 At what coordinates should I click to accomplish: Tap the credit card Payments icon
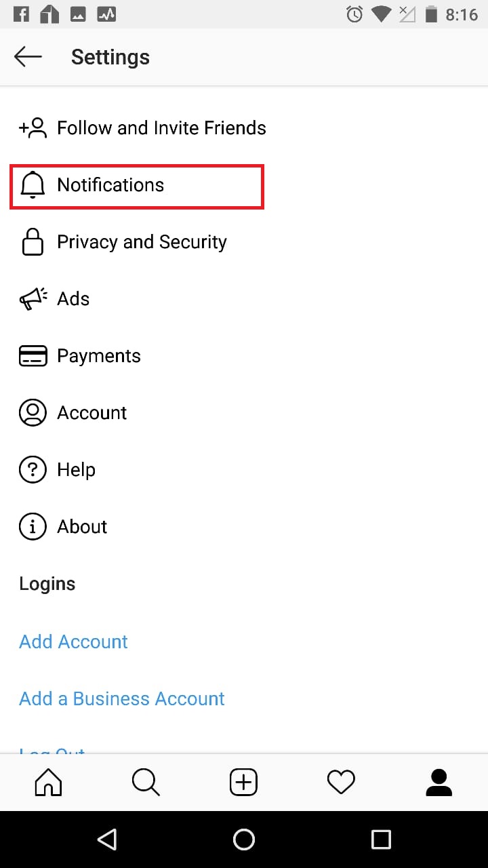(x=33, y=356)
